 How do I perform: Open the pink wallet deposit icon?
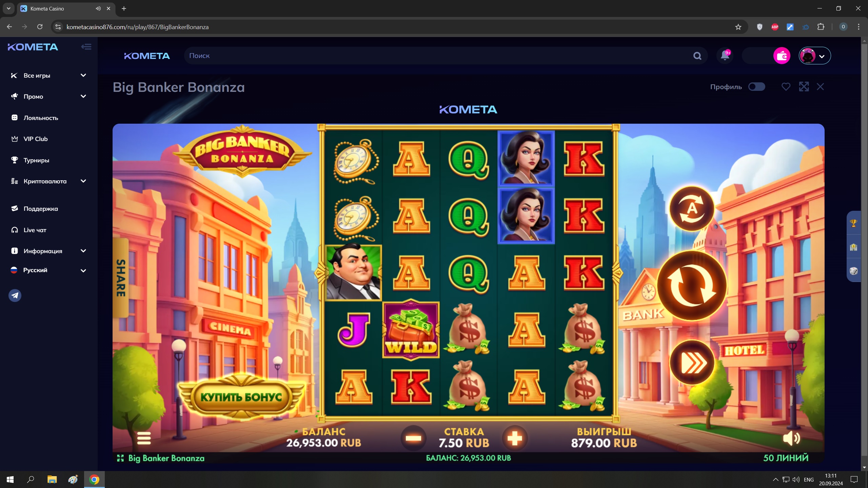782,56
